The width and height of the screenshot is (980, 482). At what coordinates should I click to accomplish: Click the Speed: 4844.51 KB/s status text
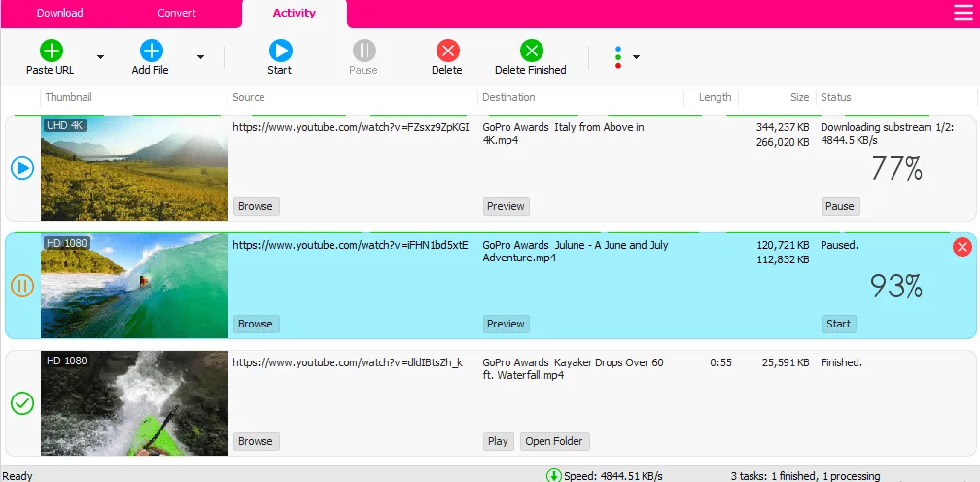tap(613, 476)
